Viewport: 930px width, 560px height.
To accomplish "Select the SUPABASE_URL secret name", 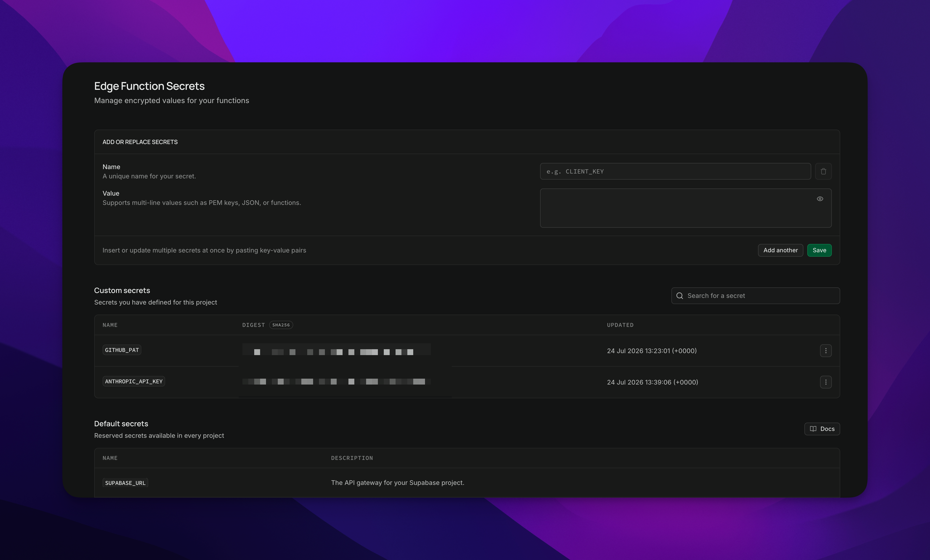I will pos(125,483).
